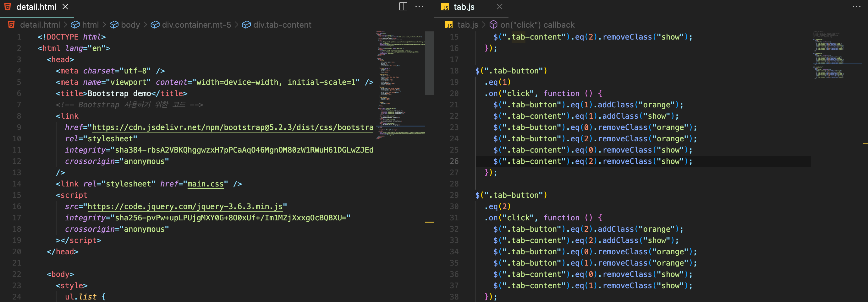Click line number 18 in tab.js

click(454, 71)
